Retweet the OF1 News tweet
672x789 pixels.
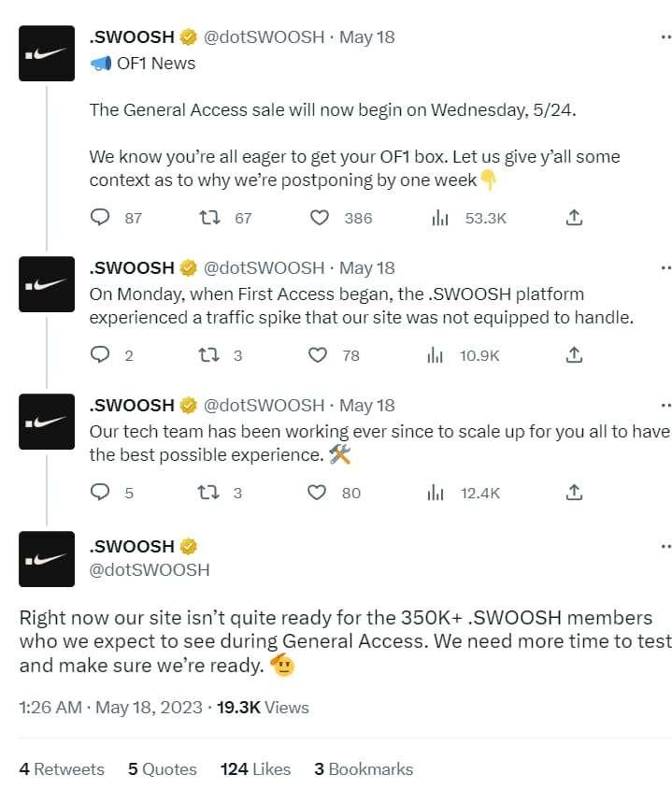[x=209, y=218]
